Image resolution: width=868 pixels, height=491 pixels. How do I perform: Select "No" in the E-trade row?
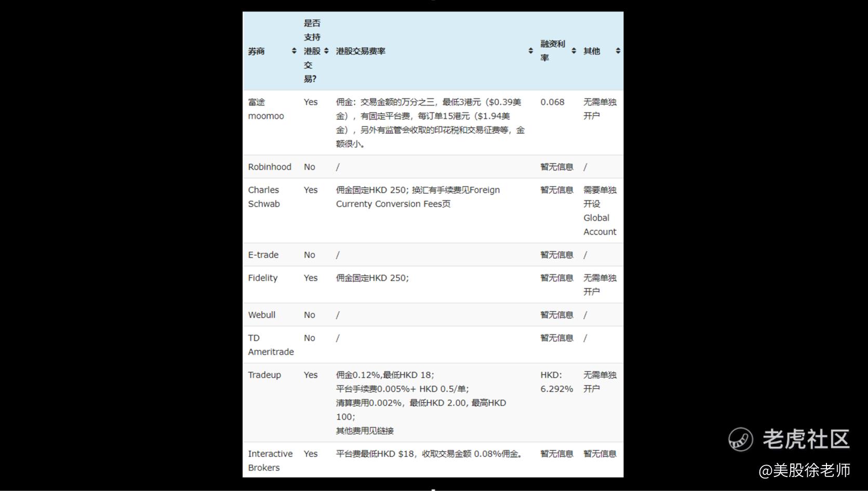[310, 255]
